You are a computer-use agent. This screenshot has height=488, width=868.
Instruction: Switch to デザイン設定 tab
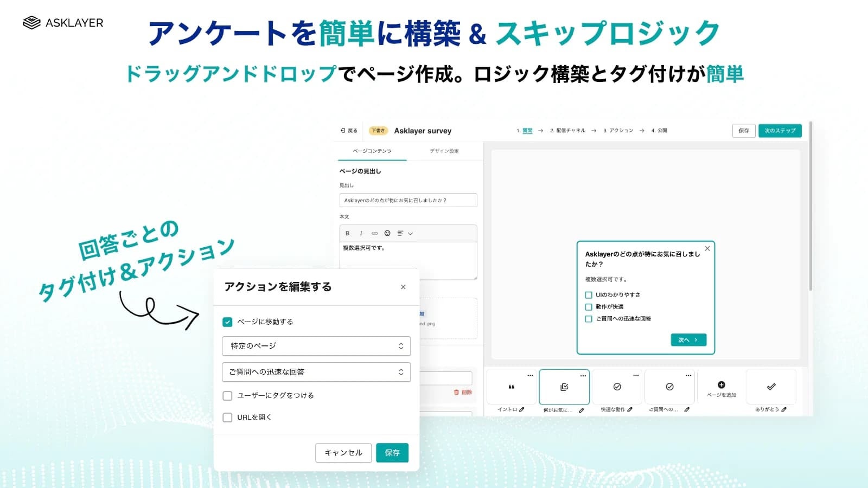444,151
